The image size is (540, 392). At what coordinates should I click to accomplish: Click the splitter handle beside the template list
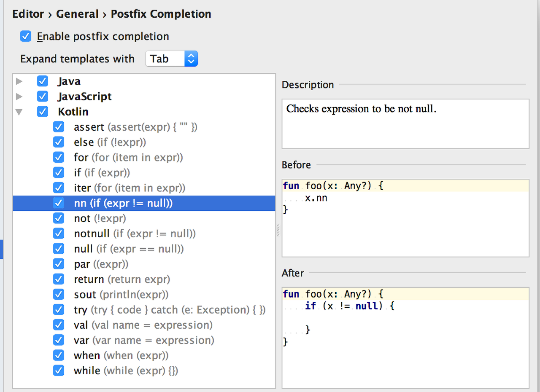point(278,230)
